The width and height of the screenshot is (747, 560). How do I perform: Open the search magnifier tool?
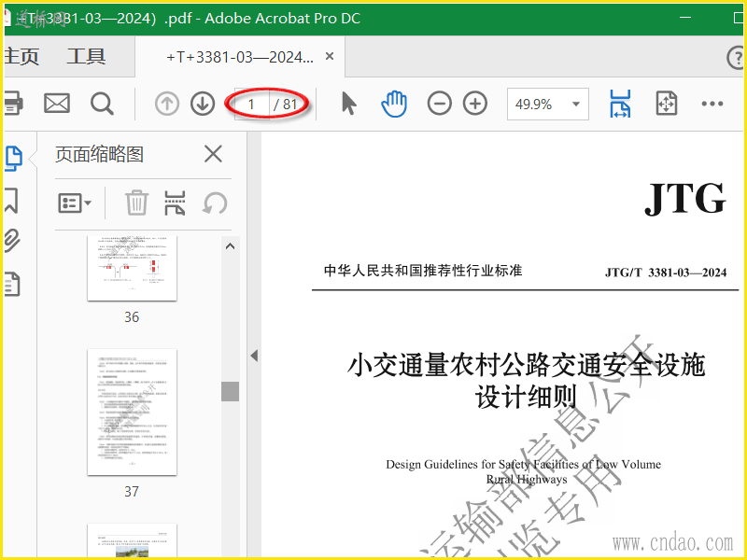[102, 104]
